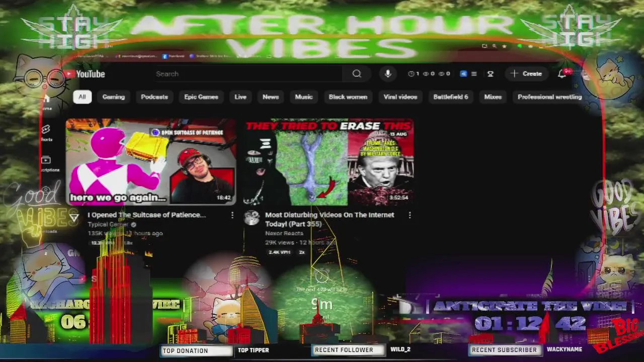Open the Nexor Reacts channel link
644x362 pixels.
pyautogui.click(x=284, y=233)
